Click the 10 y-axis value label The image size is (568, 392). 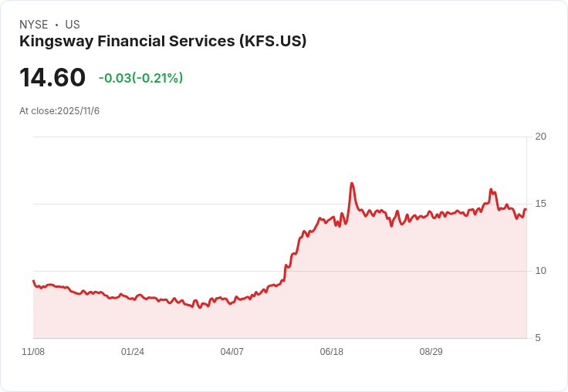(x=541, y=271)
